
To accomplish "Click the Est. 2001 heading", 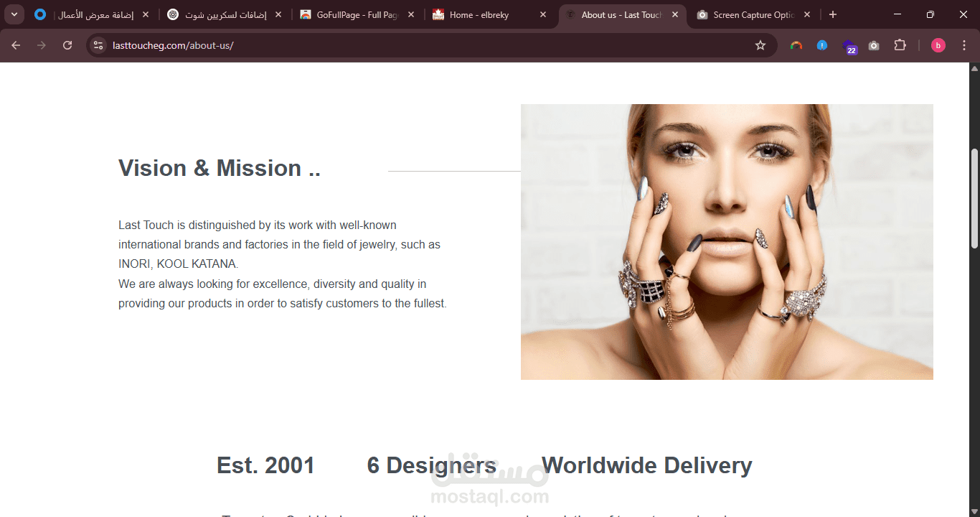I will (x=265, y=465).
